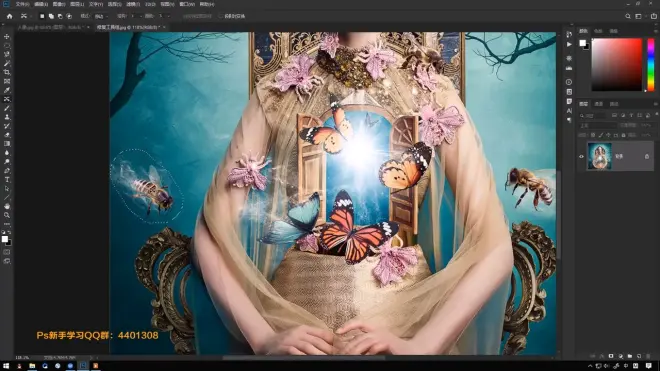Open the Image menu
Image resolution: width=660 pixels, height=371 pixels.
coord(59,4)
